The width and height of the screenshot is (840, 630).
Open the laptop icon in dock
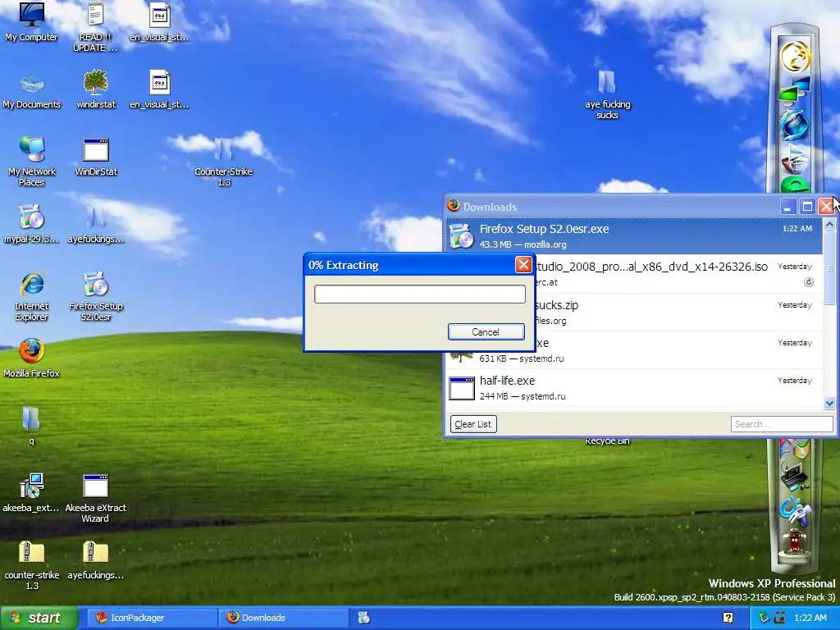tap(794, 476)
